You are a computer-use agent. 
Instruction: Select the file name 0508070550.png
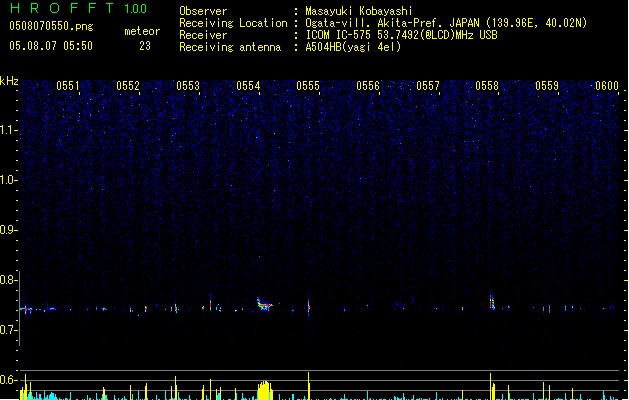(x=51, y=26)
